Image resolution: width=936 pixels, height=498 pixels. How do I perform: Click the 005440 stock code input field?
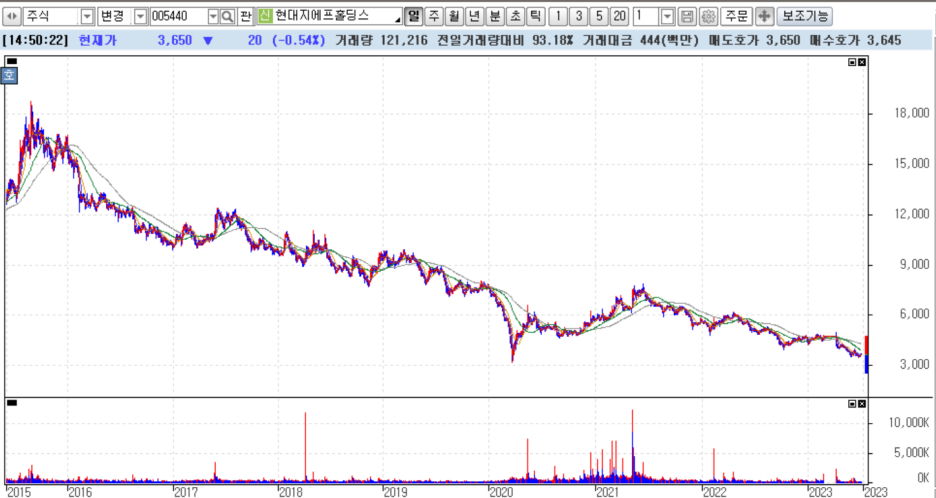point(178,17)
